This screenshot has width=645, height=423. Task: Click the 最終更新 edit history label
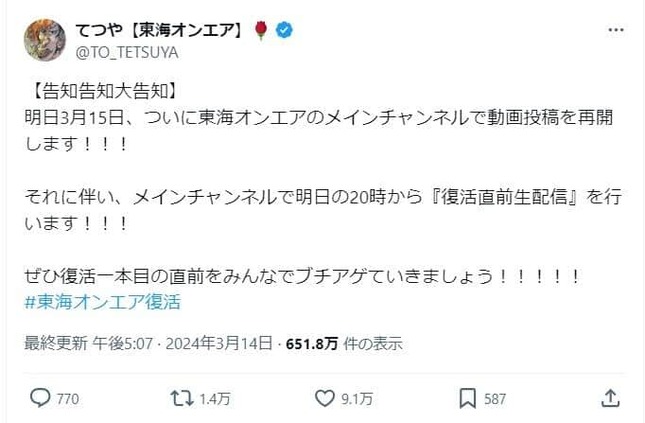(50, 344)
